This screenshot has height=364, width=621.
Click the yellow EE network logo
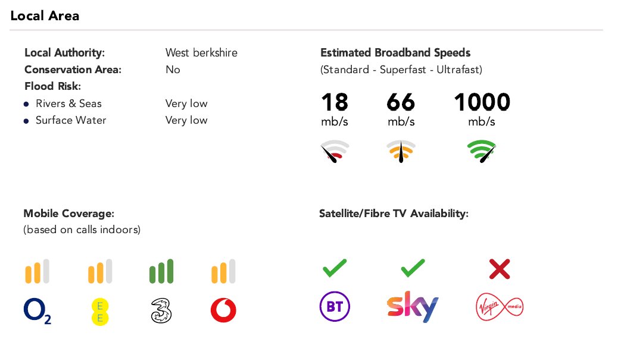coord(100,312)
